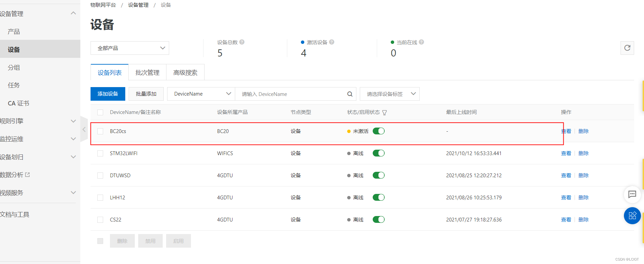Check the CS22 row checkbox
The image size is (644, 264).
click(100, 220)
